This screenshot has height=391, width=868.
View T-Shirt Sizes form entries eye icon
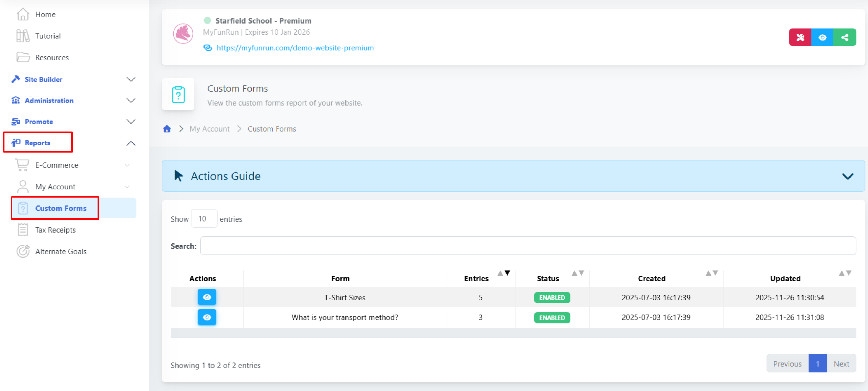click(x=206, y=297)
